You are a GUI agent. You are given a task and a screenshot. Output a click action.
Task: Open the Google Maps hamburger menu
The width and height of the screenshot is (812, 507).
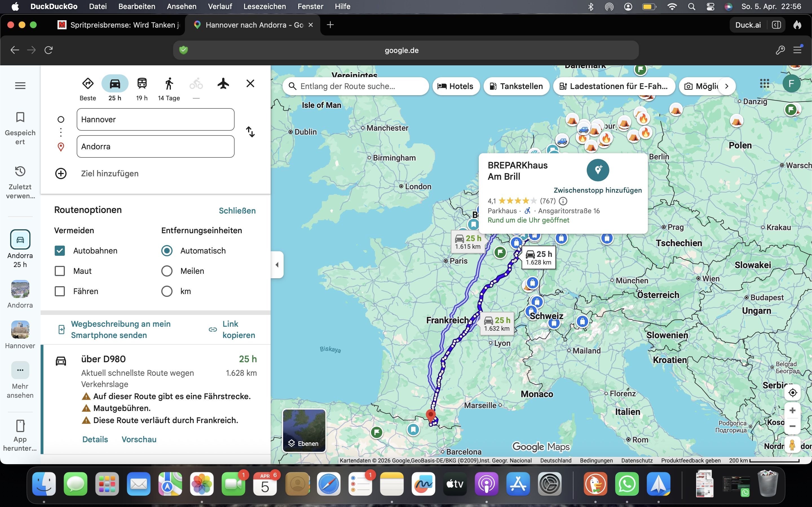click(20, 86)
